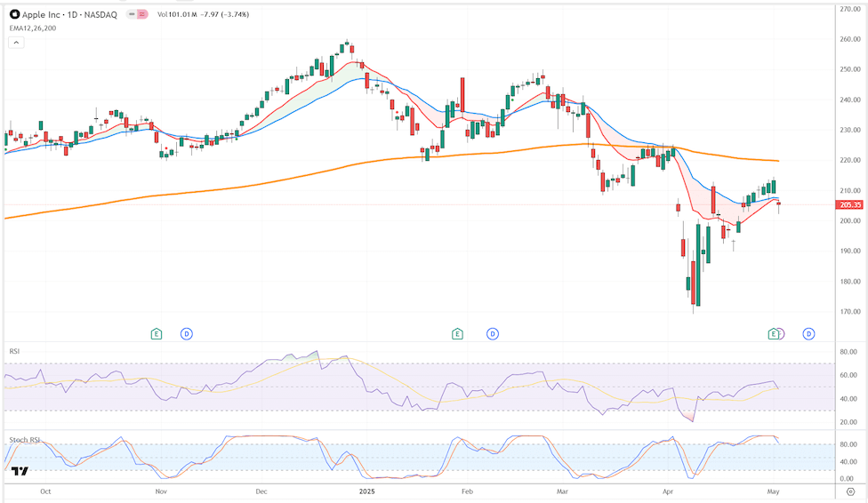Click the 2025 label on time axis
The height and width of the screenshot is (503, 868).
(367, 491)
